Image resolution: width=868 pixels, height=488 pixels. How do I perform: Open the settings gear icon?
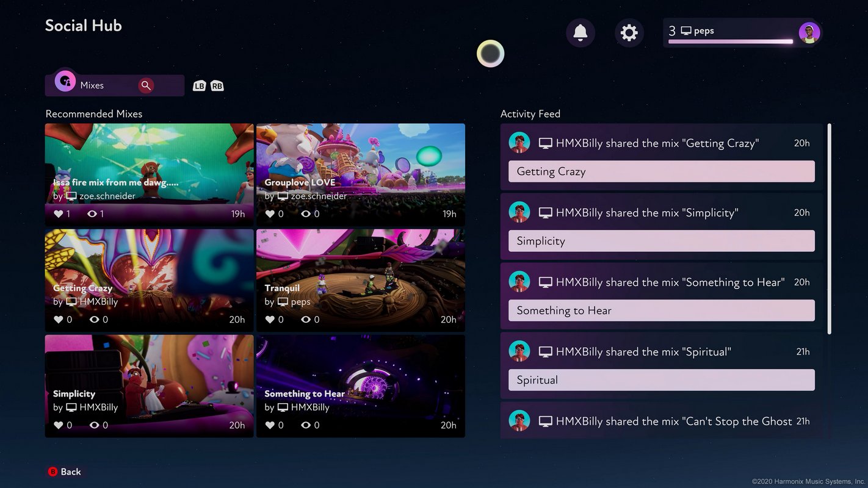pyautogui.click(x=629, y=32)
